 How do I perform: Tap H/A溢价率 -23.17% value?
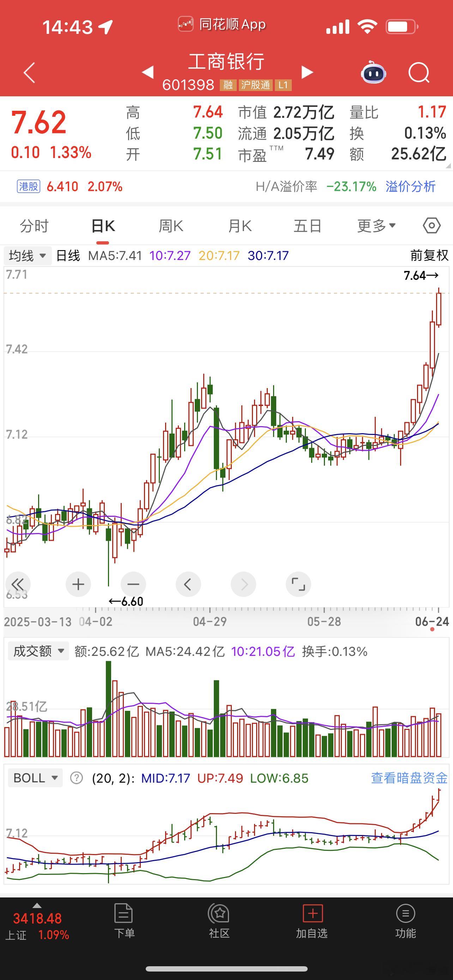tap(351, 186)
